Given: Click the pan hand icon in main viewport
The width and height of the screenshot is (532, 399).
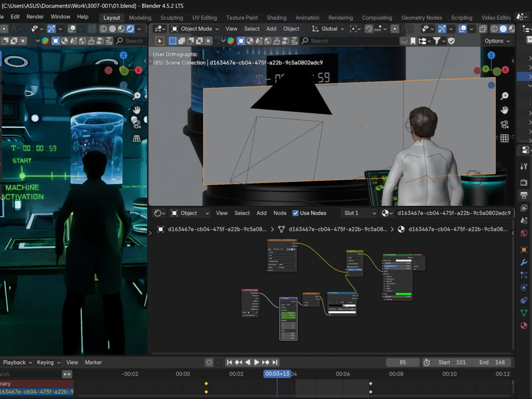Looking at the screenshot, I should pos(504,110).
